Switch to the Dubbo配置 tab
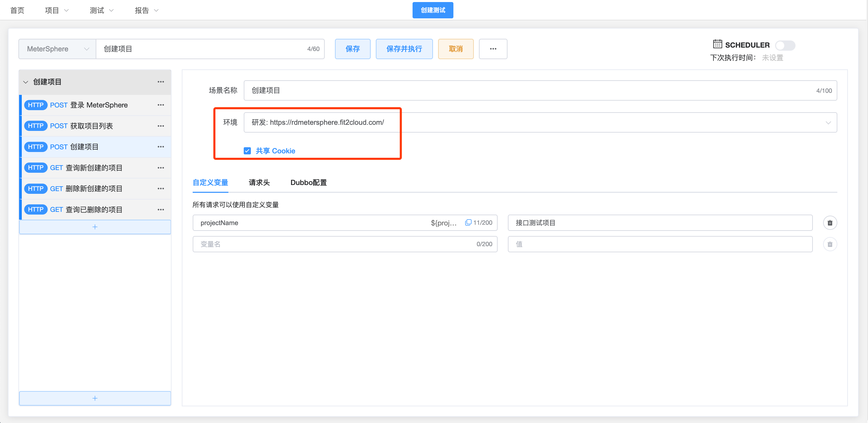The width and height of the screenshot is (868, 423). tap(308, 183)
